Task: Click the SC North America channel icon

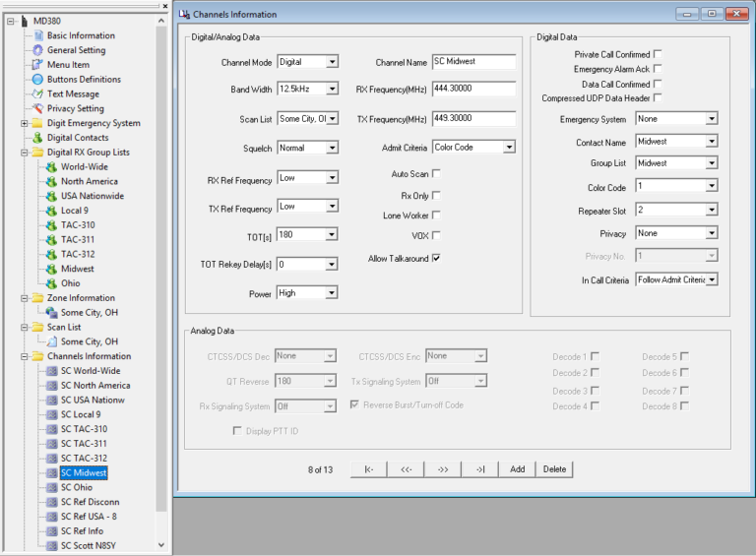Action: (x=51, y=386)
